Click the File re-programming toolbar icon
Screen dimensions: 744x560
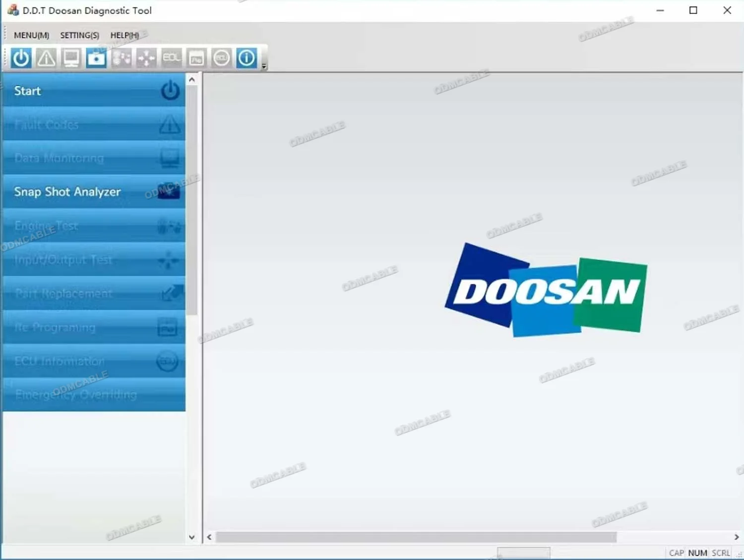[x=196, y=58]
